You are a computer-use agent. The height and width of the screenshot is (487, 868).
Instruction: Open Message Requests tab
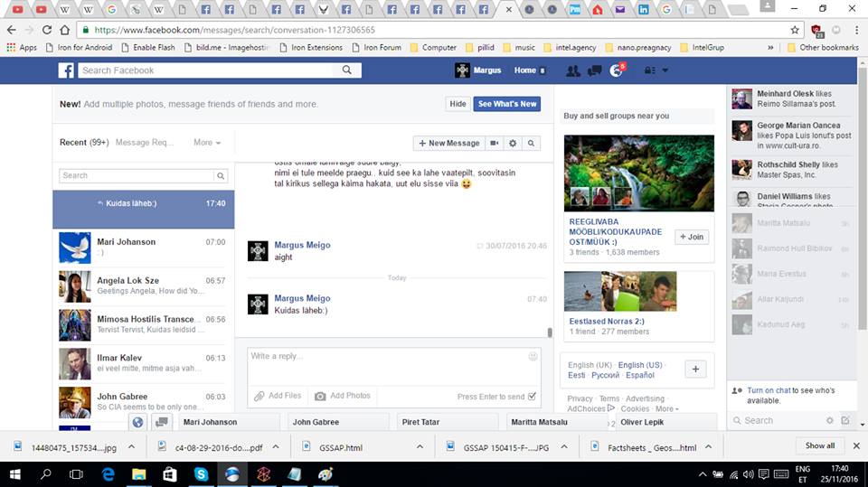(x=145, y=142)
